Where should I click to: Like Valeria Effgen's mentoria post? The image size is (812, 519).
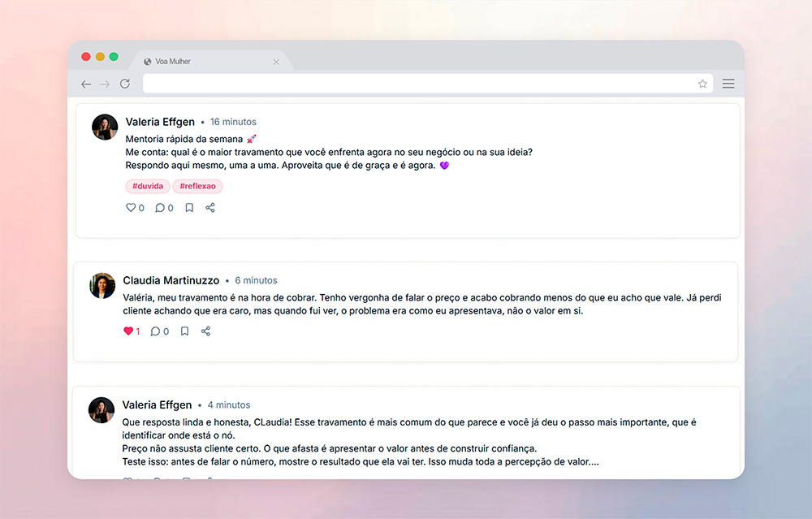131,208
